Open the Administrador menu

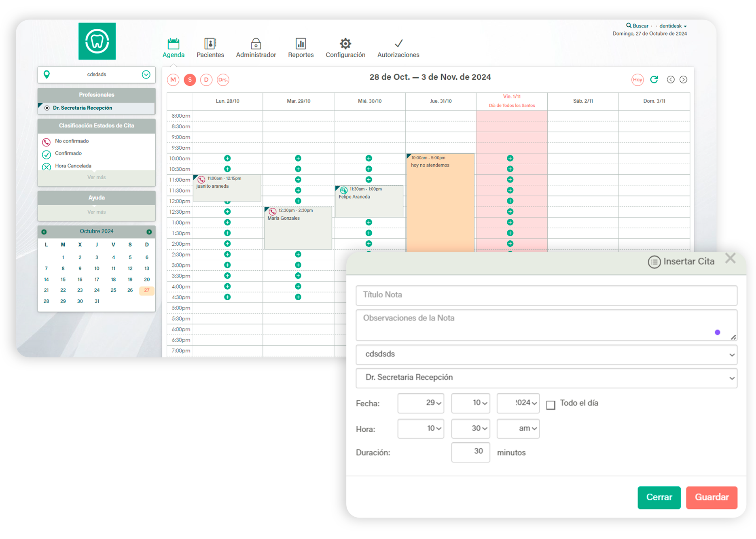click(x=256, y=48)
